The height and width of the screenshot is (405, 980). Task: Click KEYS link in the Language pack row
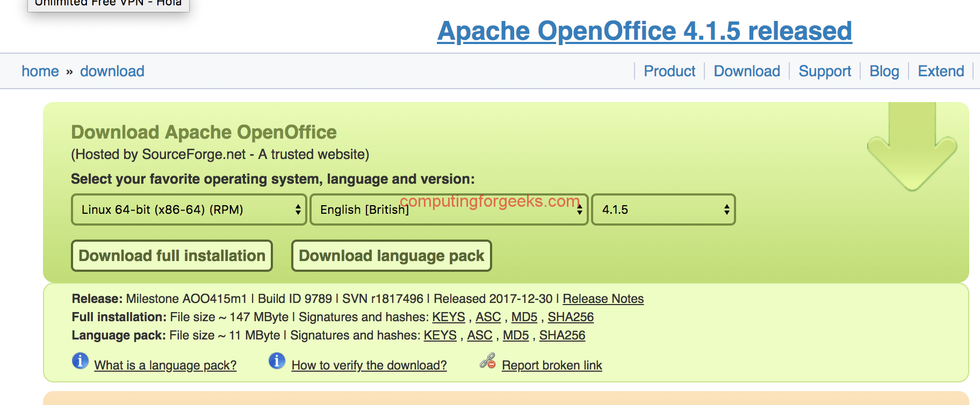tap(440, 335)
